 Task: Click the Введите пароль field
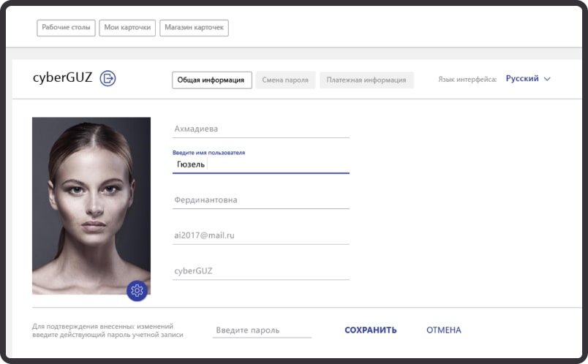click(x=262, y=330)
